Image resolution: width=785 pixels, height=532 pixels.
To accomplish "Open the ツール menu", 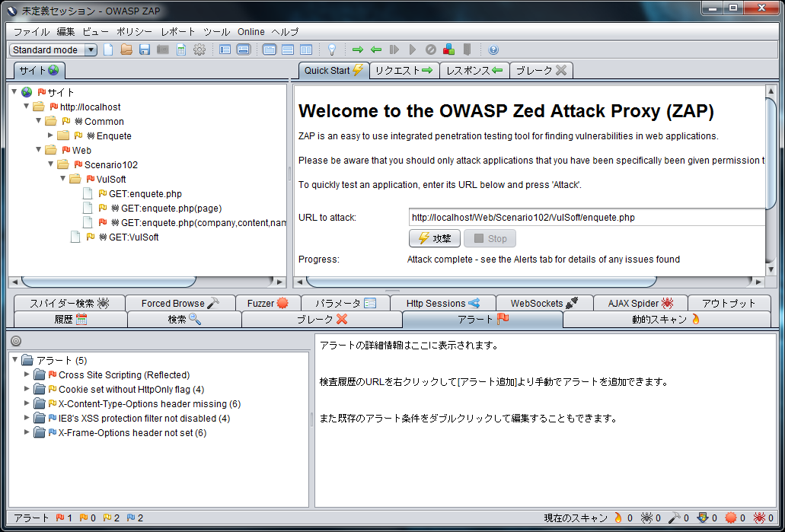I will pos(216,31).
